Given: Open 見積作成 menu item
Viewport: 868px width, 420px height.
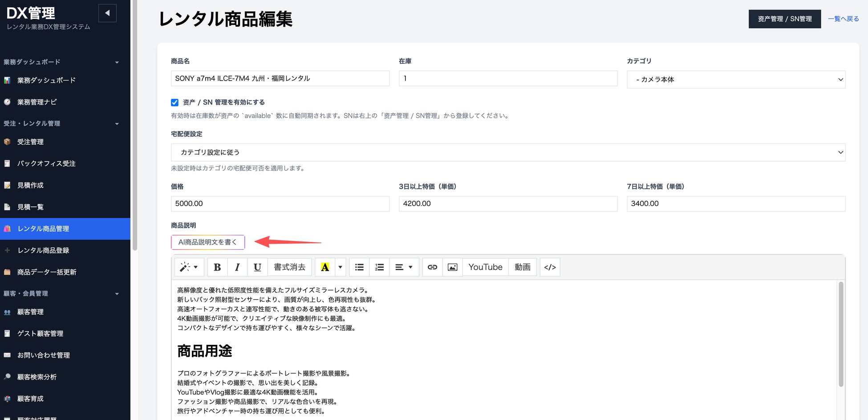Looking at the screenshot, I should [30, 185].
